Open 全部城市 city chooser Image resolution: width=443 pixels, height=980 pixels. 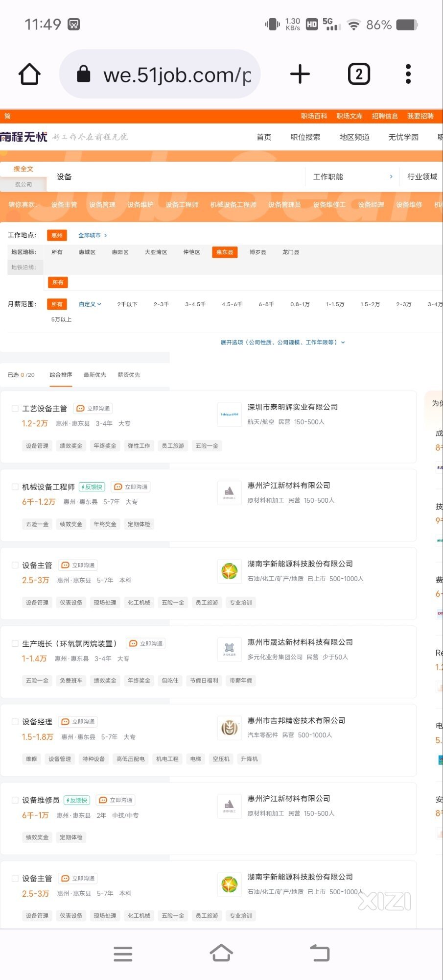click(x=93, y=235)
